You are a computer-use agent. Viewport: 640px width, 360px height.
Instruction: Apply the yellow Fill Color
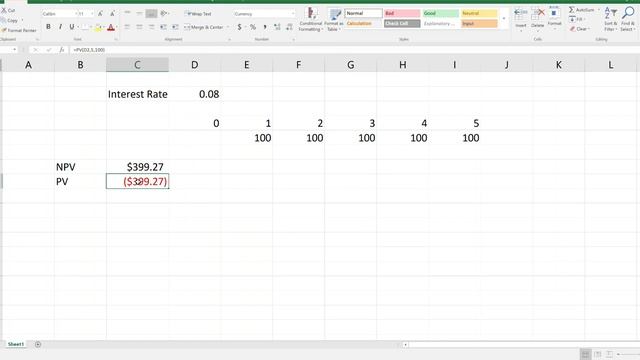(x=98, y=27)
